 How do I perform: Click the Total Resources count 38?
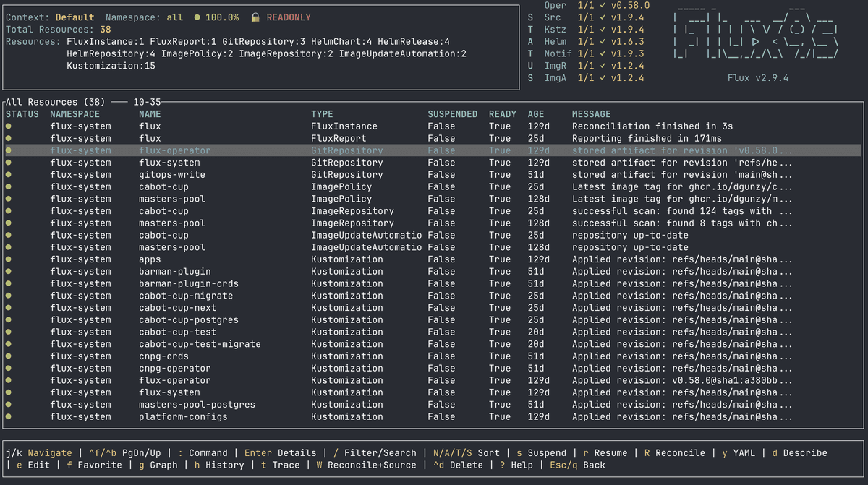[x=106, y=30]
